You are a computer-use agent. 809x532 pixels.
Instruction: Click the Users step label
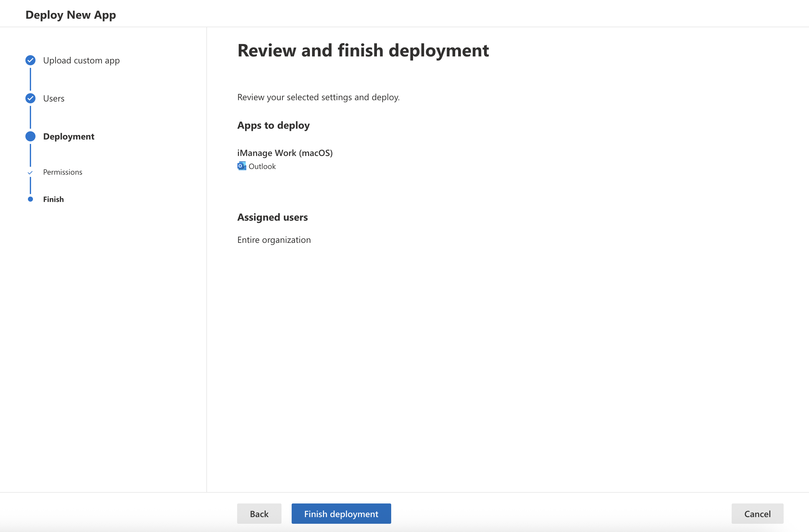tap(54, 98)
